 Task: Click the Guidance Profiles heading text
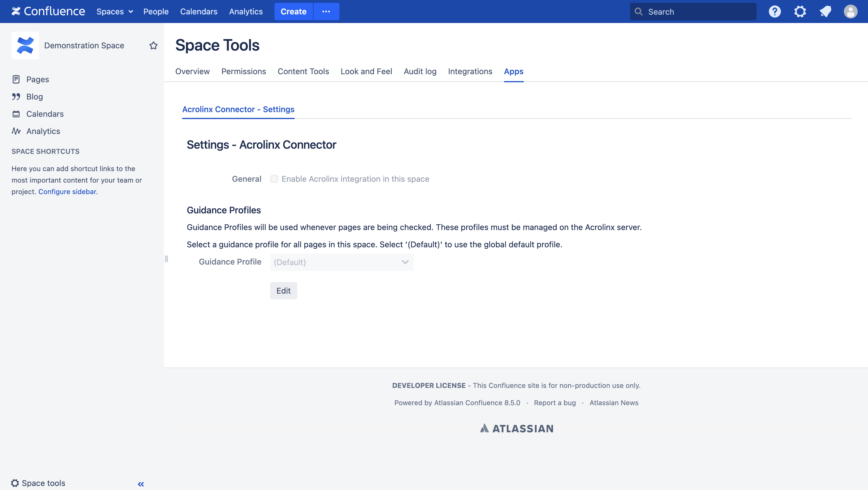[224, 210]
